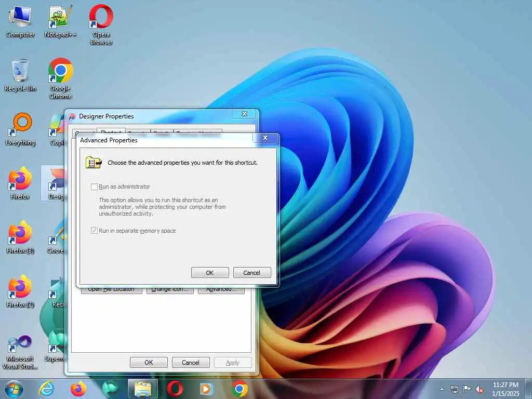
Task: Select the Designer desktop shortcut
Action: click(54, 183)
